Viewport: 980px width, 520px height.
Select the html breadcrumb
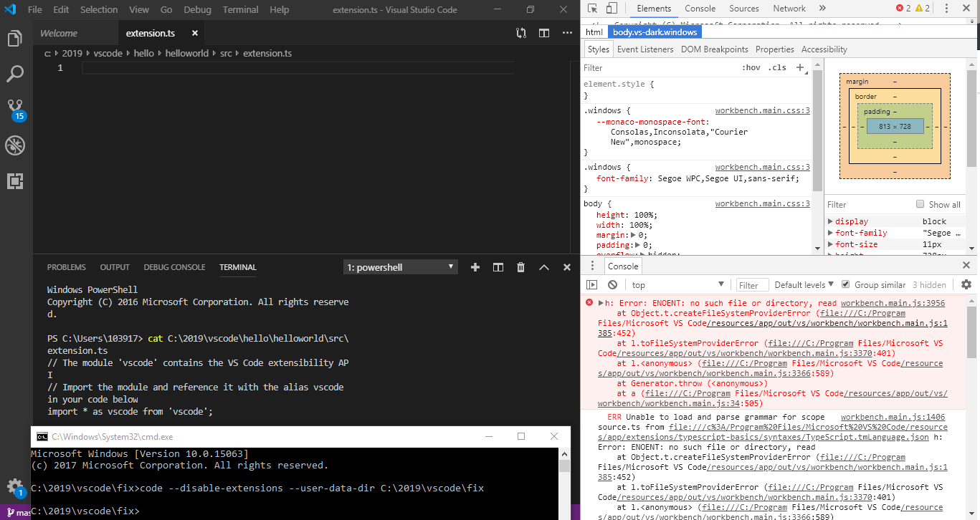[x=594, y=32]
